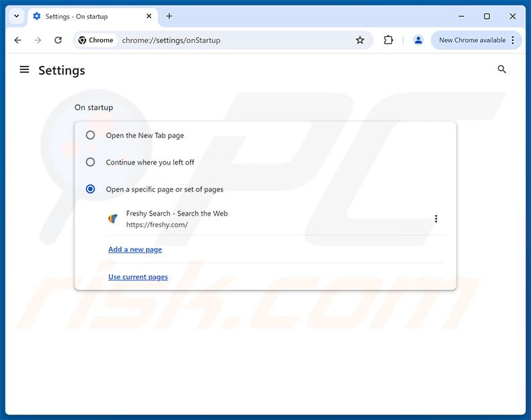Click the Freshy Search - Search the Web entry
The width and height of the screenshot is (531, 420).
pyautogui.click(x=177, y=214)
